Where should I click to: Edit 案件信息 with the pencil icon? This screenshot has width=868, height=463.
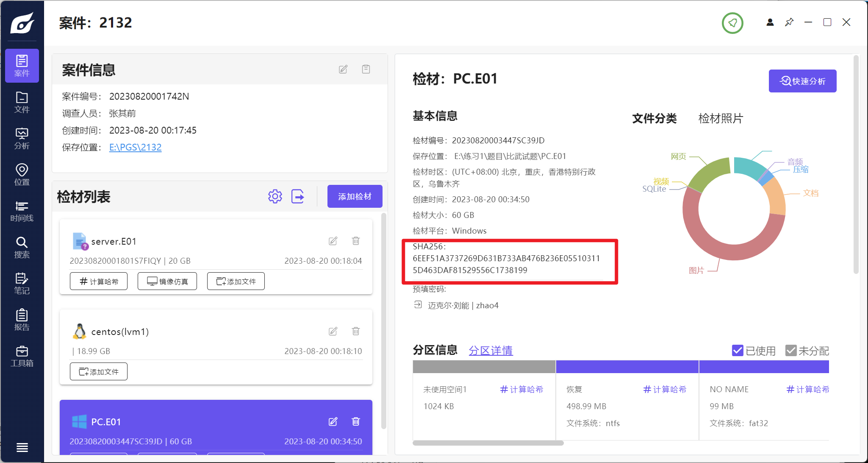pyautogui.click(x=343, y=69)
